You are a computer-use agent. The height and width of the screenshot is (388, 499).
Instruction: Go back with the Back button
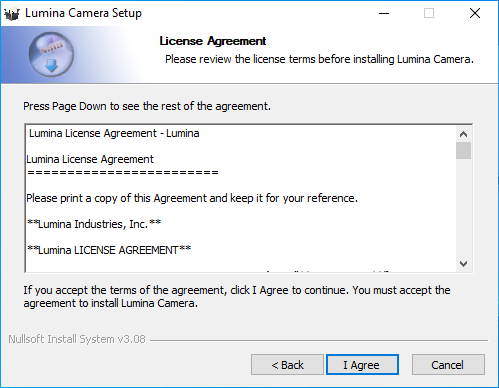[287, 365]
